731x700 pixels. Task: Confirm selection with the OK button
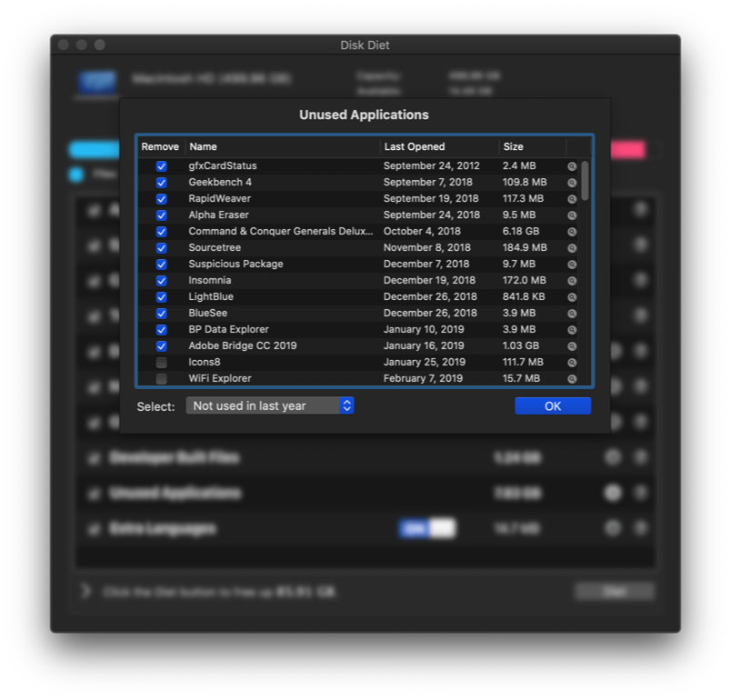(553, 406)
